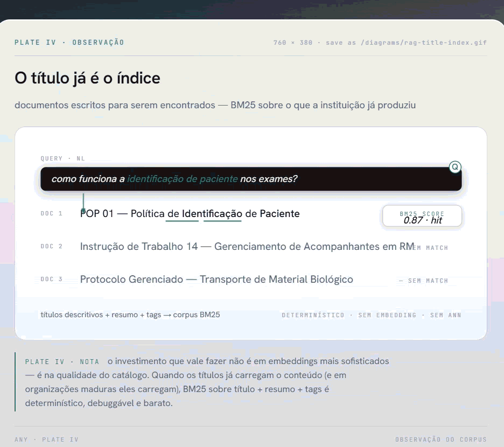The width and height of the screenshot is (504, 447).
Task: Click "SEM MATCH" label on DOC 2 row
Action: pyautogui.click(x=429, y=248)
